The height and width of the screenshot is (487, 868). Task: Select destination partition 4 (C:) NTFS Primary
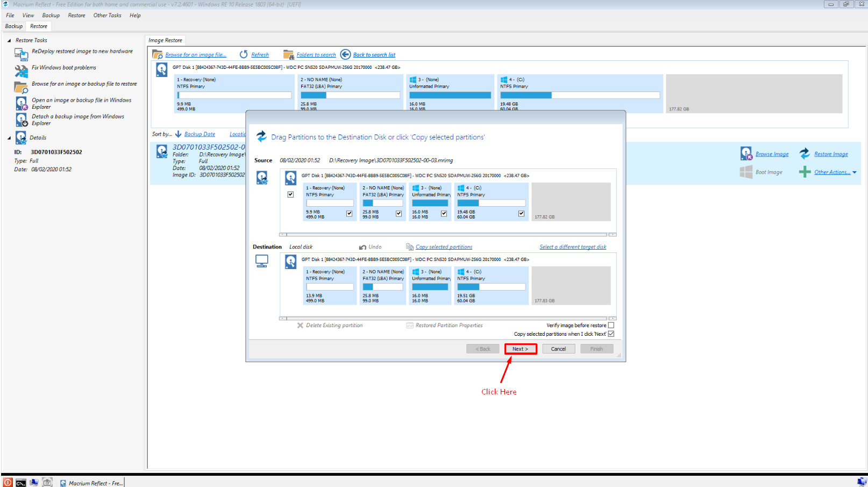click(x=491, y=286)
